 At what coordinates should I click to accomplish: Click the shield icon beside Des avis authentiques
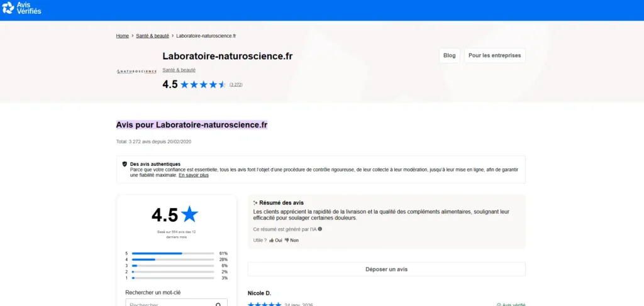125,164
